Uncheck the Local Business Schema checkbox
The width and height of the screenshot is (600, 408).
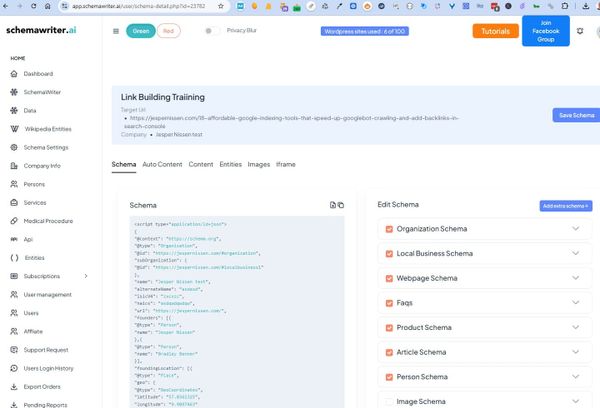pos(389,254)
